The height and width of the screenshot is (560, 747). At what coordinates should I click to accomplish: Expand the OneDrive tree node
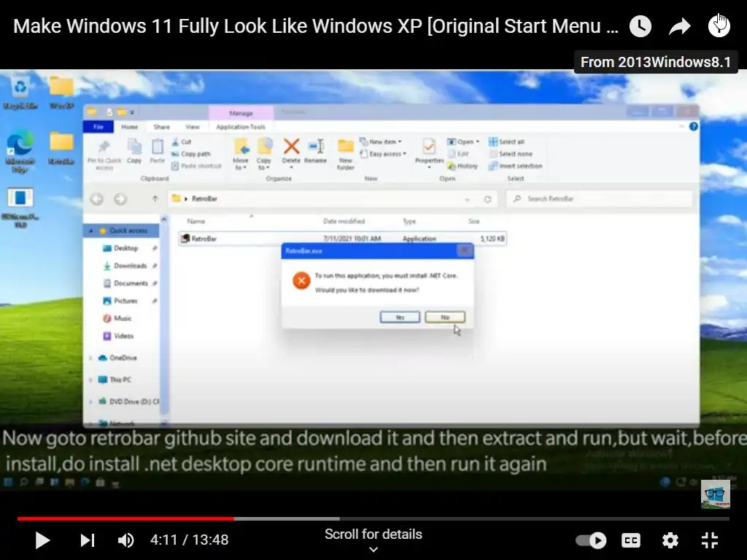tap(90, 358)
